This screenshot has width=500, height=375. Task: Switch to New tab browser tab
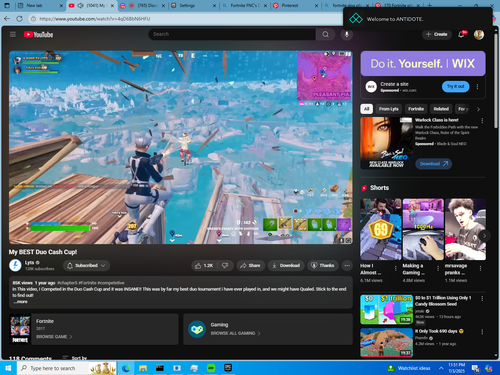tap(40, 5)
